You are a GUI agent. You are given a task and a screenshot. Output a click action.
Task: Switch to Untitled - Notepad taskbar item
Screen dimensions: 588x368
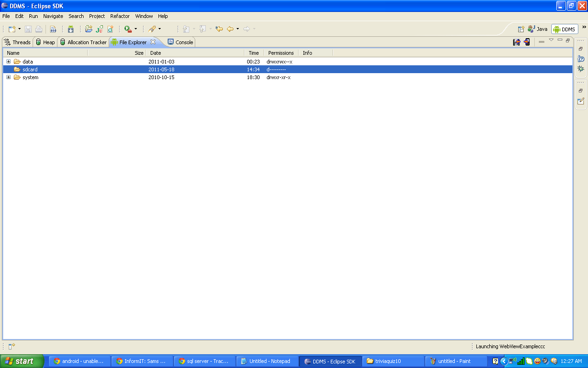click(267, 361)
